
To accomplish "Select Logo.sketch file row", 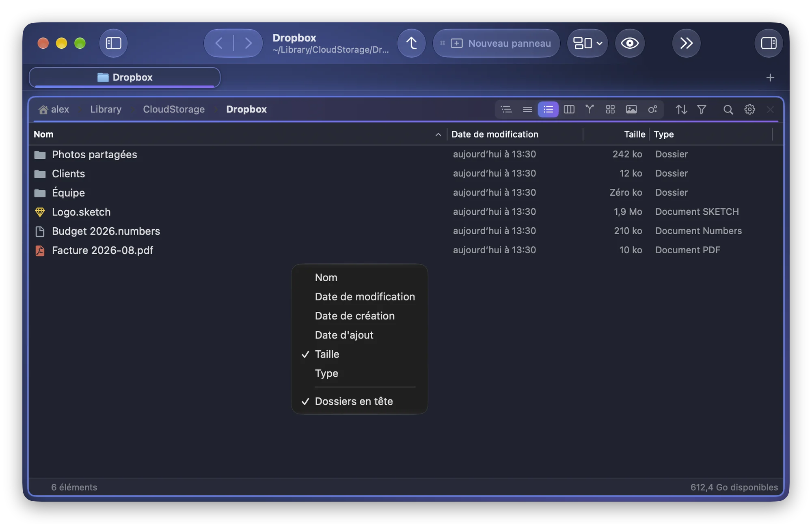I will coord(406,212).
